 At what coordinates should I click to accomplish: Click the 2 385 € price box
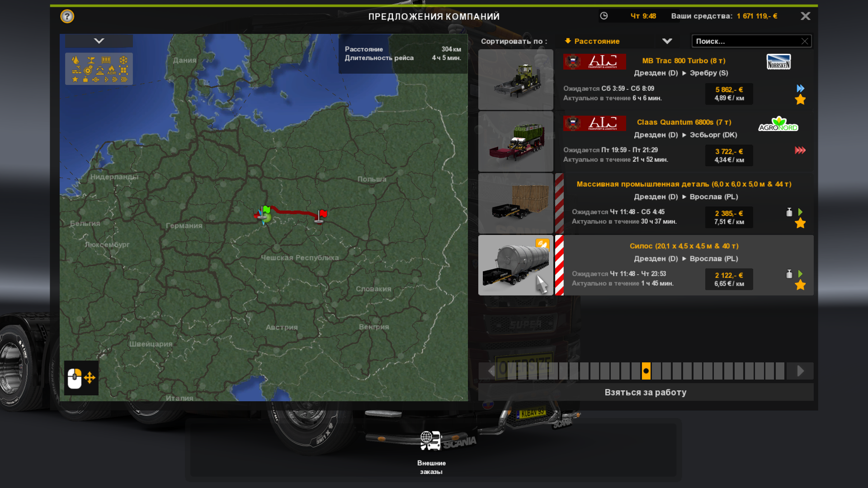pos(729,217)
